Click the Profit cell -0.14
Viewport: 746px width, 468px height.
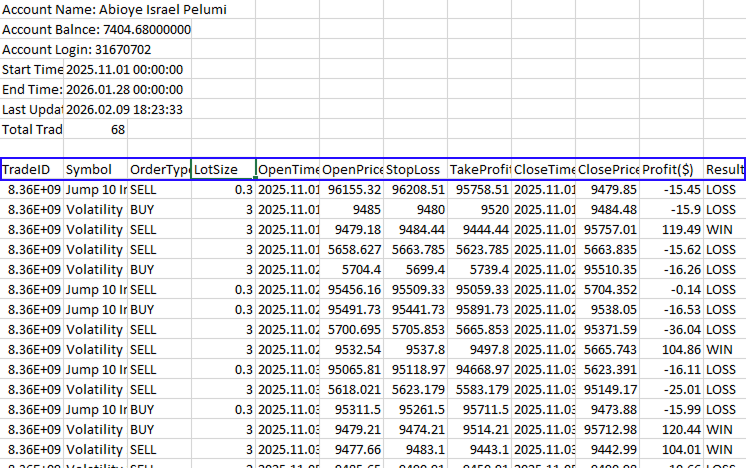[x=671, y=289]
